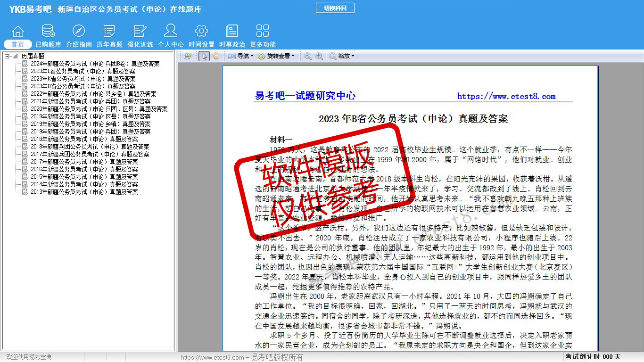Screen dimensions: 644x362
Task: Open the https://www.etest8.com link in document
Action: pos(506,96)
